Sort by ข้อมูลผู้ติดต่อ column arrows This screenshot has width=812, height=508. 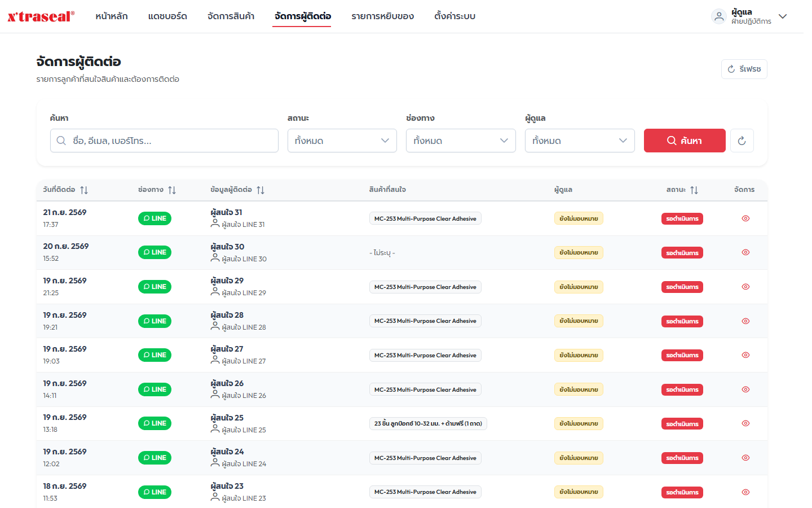[x=261, y=190]
